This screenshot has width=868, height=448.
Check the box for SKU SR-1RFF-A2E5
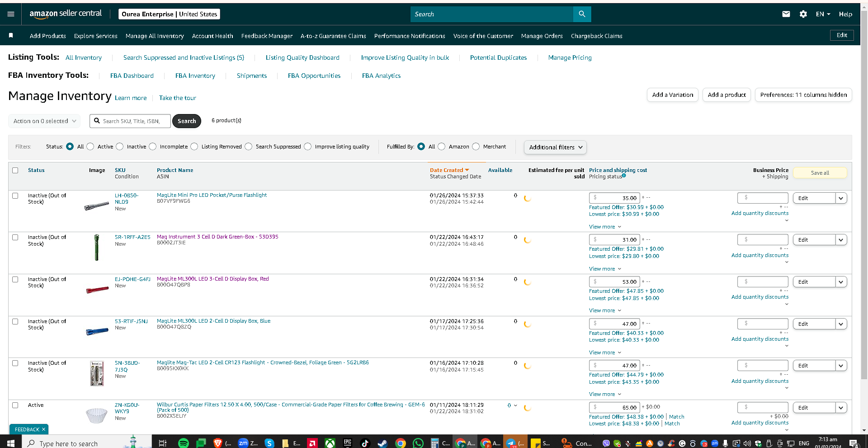pyautogui.click(x=15, y=238)
